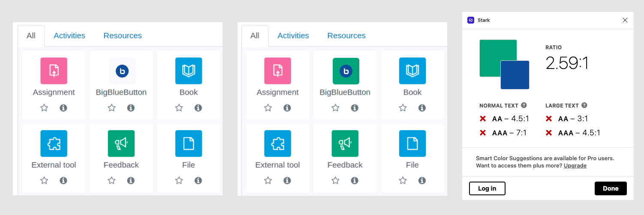Star the Assignment activity in left panel
The height and width of the screenshot is (215, 644).
click(x=44, y=108)
